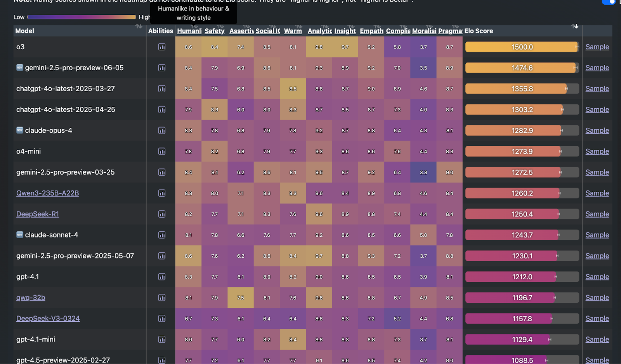Open Sample link for claude-sonnet-4

click(597, 235)
